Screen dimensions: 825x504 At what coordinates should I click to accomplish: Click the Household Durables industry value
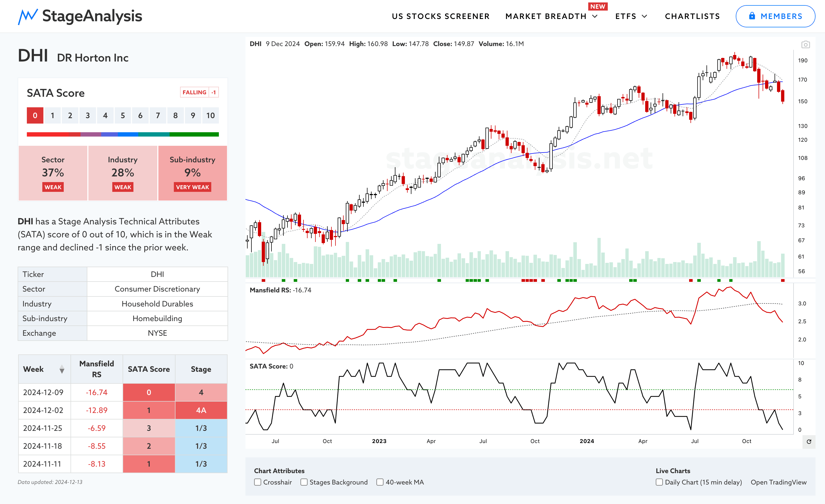pos(157,304)
